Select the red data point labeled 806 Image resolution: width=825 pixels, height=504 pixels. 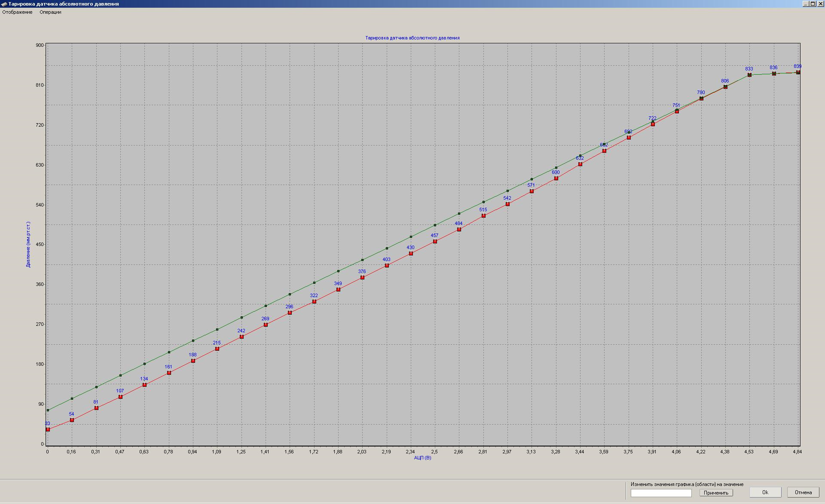pos(725,87)
